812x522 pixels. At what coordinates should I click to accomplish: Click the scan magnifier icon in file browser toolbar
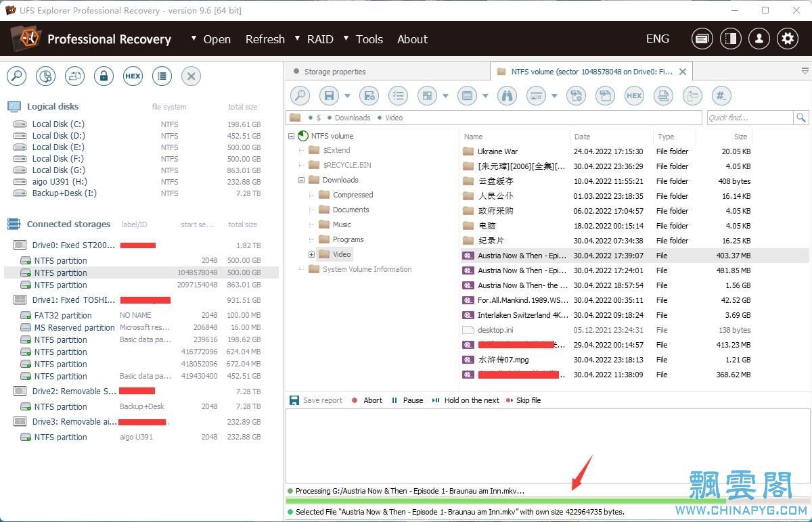300,95
